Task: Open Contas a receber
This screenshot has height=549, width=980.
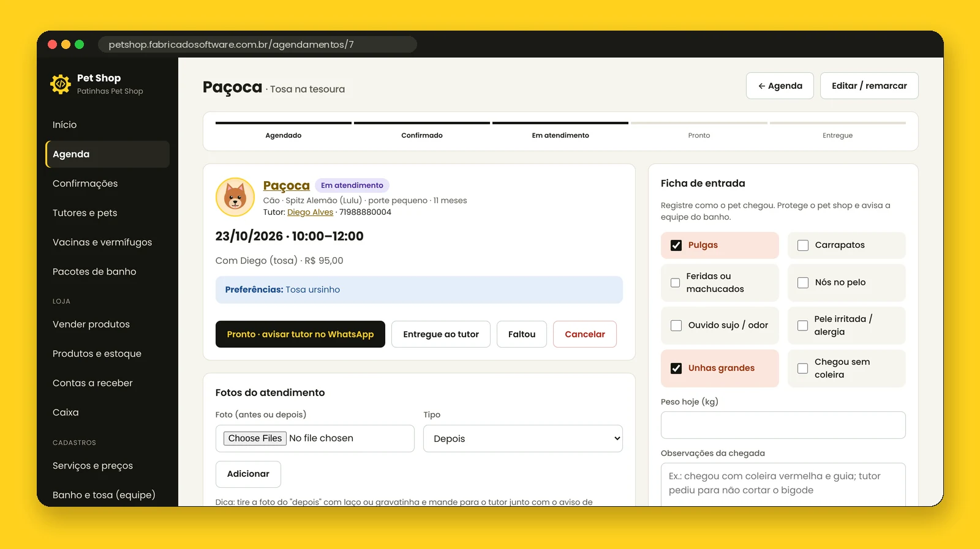Action: pyautogui.click(x=108, y=383)
